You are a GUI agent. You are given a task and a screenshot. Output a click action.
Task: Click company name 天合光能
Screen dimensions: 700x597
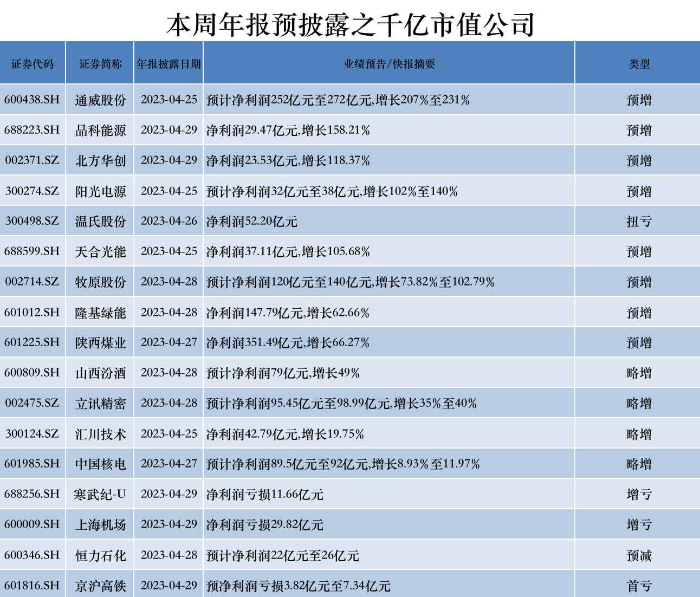point(100,251)
